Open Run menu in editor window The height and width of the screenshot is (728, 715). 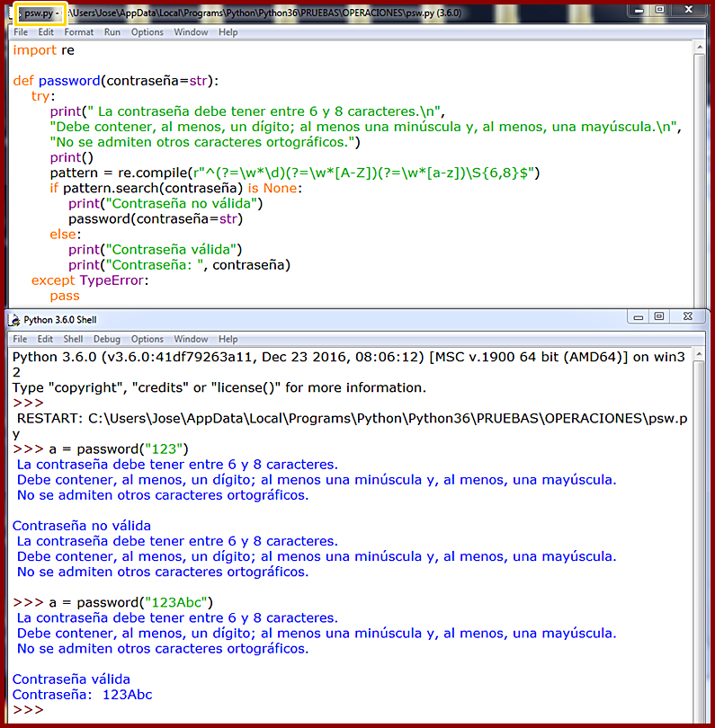coord(112,32)
